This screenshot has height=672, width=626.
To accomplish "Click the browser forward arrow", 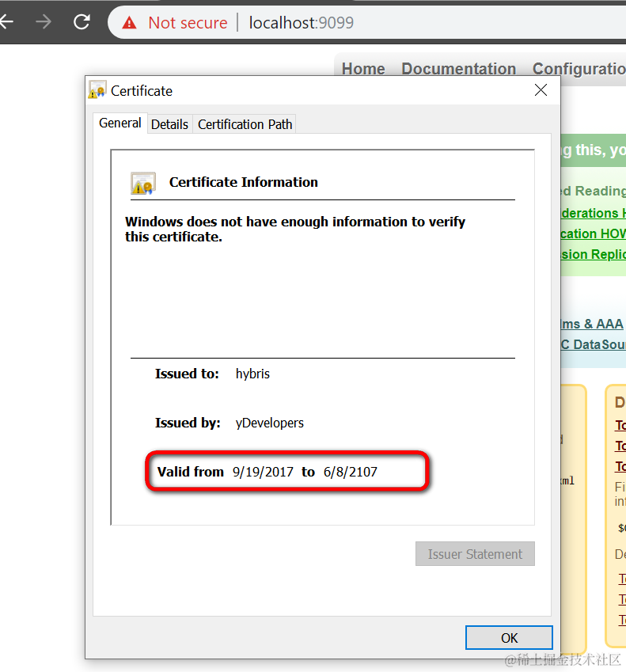I will point(44,21).
